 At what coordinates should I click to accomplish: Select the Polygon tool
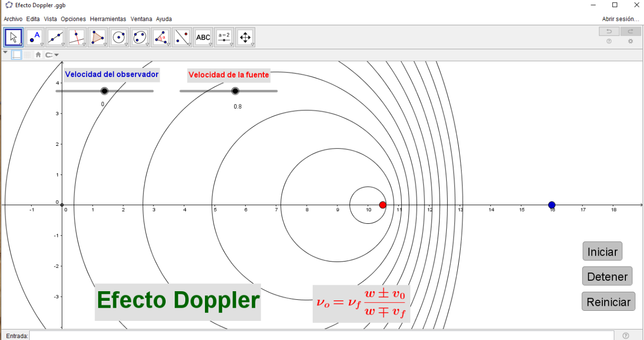(98, 37)
